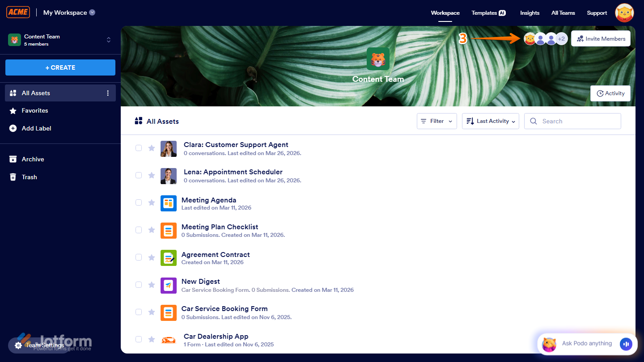Click the Activity button on the team banner

(610, 93)
